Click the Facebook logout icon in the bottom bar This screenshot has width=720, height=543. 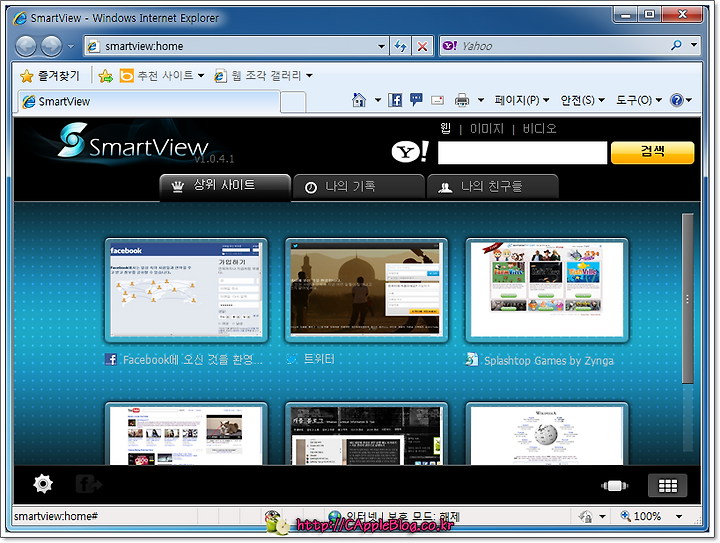(88, 484)
